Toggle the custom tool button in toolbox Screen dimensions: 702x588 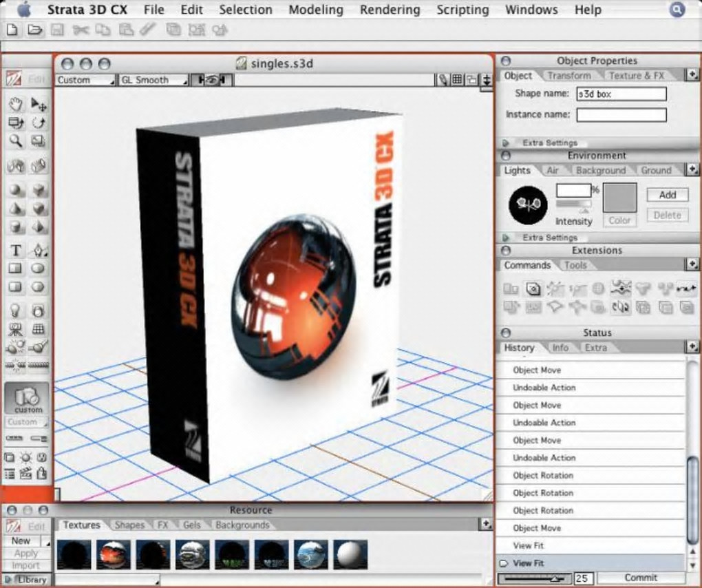click(x=27, y=398)
